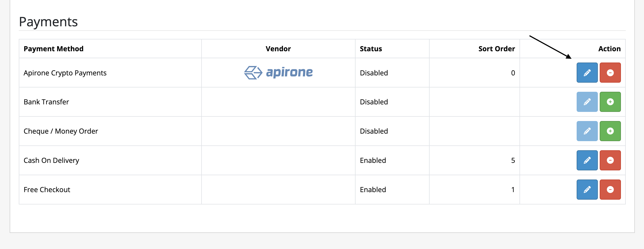Select the Sort Order column header
Image resolution: width=644 pixels, height=249 pixels.
[497, 49]
